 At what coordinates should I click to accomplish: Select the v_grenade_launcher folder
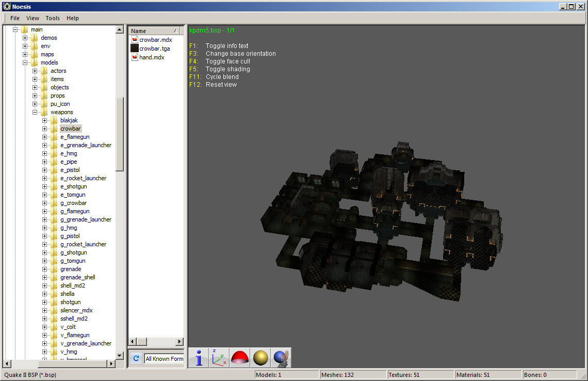tap(86, 343)
